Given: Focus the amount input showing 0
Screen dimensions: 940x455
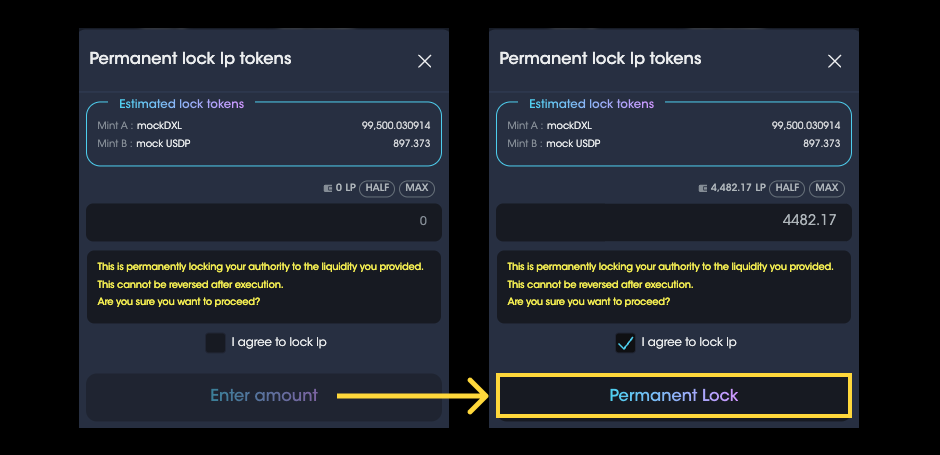Looking at the screenshot, I should coord(264,222).
